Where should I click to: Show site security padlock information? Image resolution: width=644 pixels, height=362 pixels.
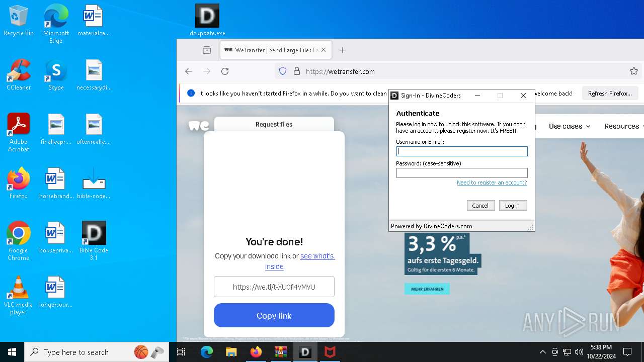[297, 71]
